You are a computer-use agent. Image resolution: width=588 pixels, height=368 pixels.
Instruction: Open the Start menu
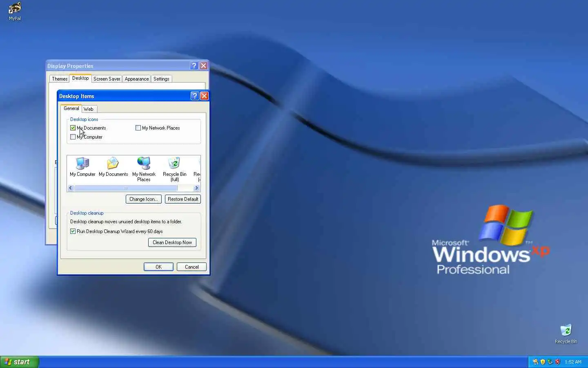[20, 362]
